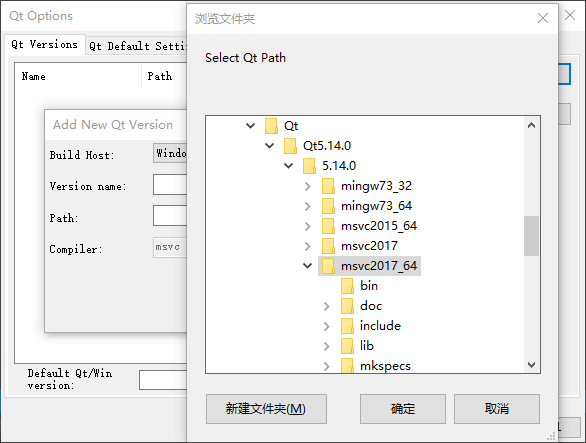The image size is (586, 443).
Task: Click the 新建文件夹(M) button
Action: pos(266,409)
